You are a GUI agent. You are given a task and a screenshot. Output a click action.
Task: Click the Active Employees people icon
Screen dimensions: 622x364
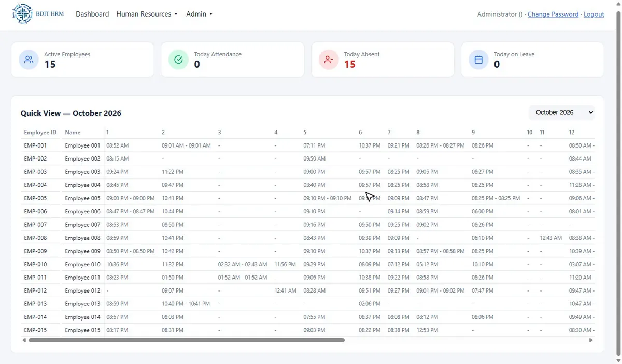[29, 60]
